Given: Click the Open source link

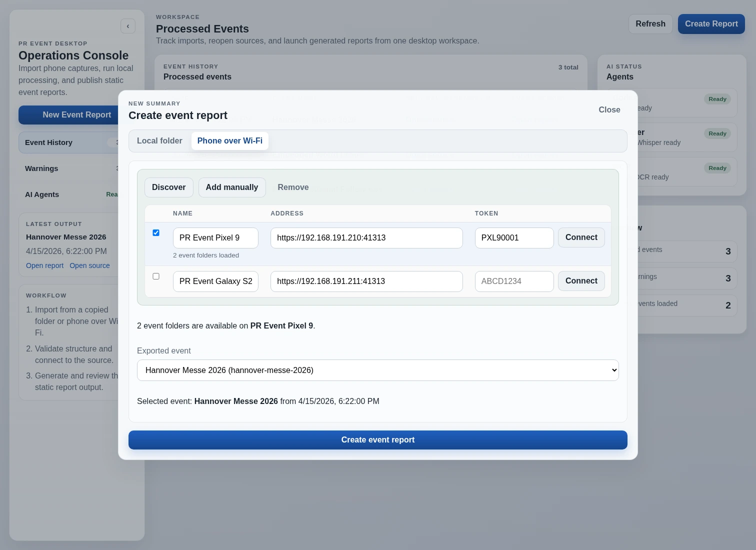Looking at the screenshot, I should click(x=89, y=265).
